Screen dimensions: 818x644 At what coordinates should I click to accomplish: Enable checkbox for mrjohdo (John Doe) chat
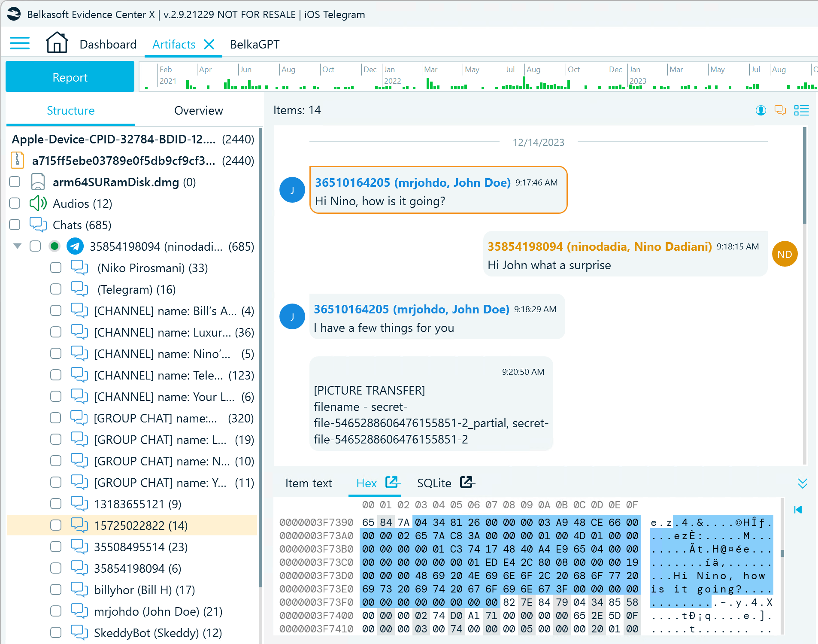(56, 611)
